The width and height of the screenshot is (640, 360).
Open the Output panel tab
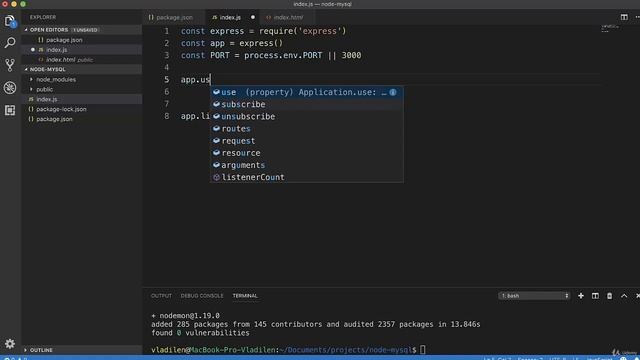pyautogui.click(x=161, y=296)
